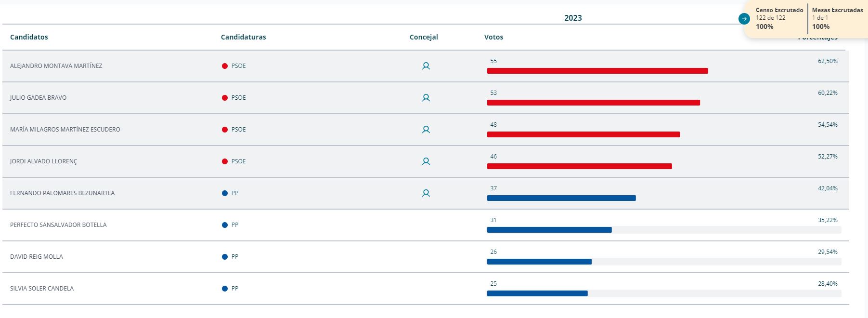
Task: Click concejal icon for Alejandro Montava Martínez
Action: tap(426, 66)
